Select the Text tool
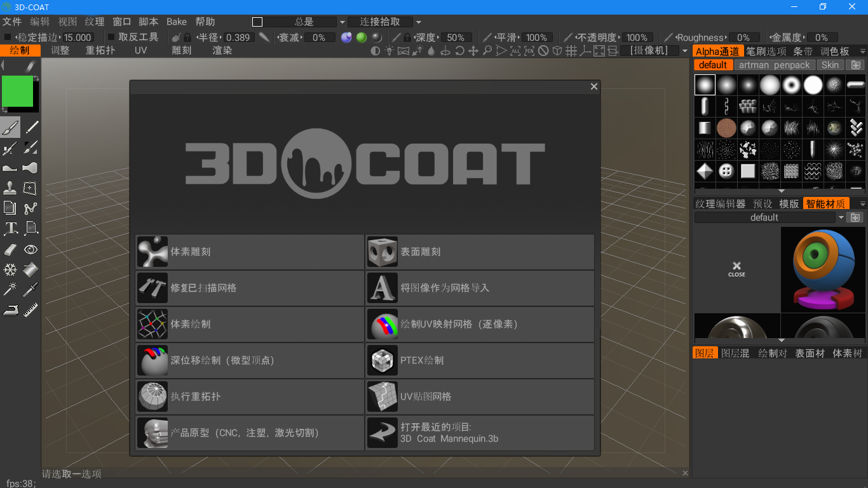This screenshot has width=868, height=488. pyautogui.click(x=10, y=229)
